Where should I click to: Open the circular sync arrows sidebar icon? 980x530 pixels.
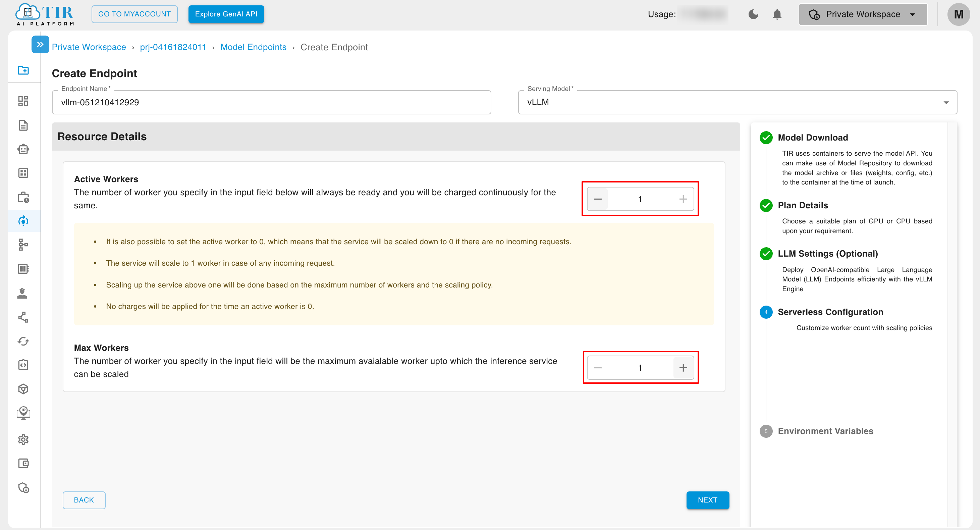click(23, 341)
